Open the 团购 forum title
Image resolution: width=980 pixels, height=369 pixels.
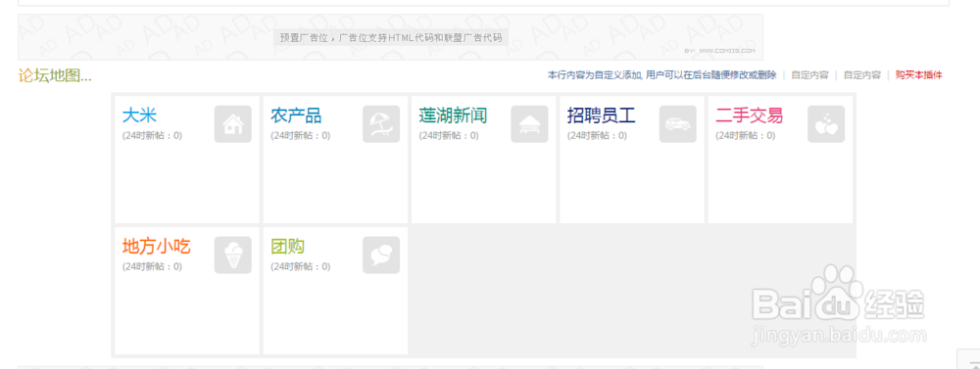[x=287, y=247]
